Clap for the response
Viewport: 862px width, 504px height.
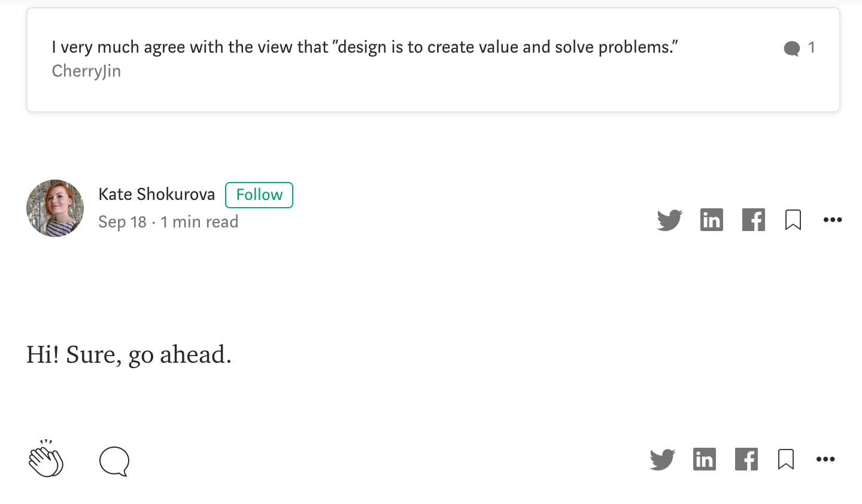tap(46, 460)
